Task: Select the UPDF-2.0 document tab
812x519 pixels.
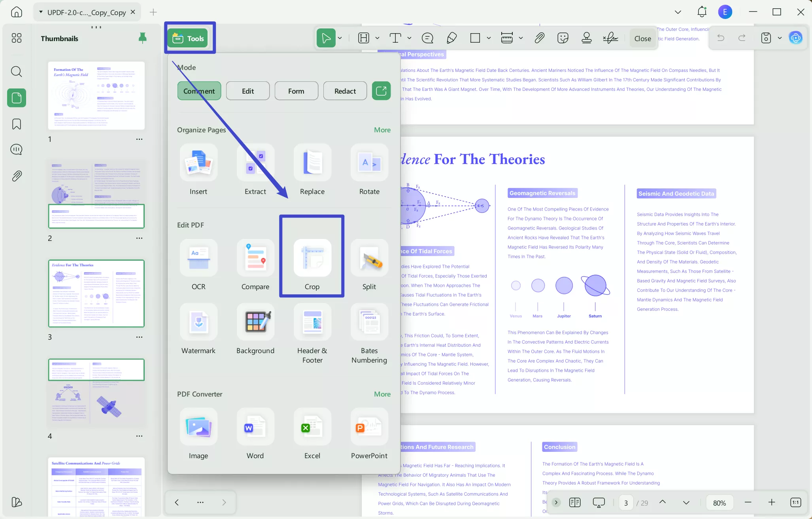Action: (86, 12)
